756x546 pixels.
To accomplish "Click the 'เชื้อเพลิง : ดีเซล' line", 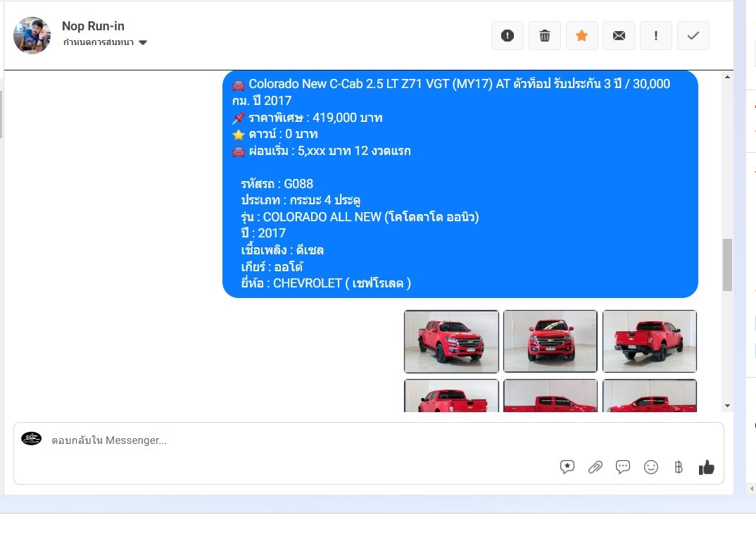I will click(282, 250).
